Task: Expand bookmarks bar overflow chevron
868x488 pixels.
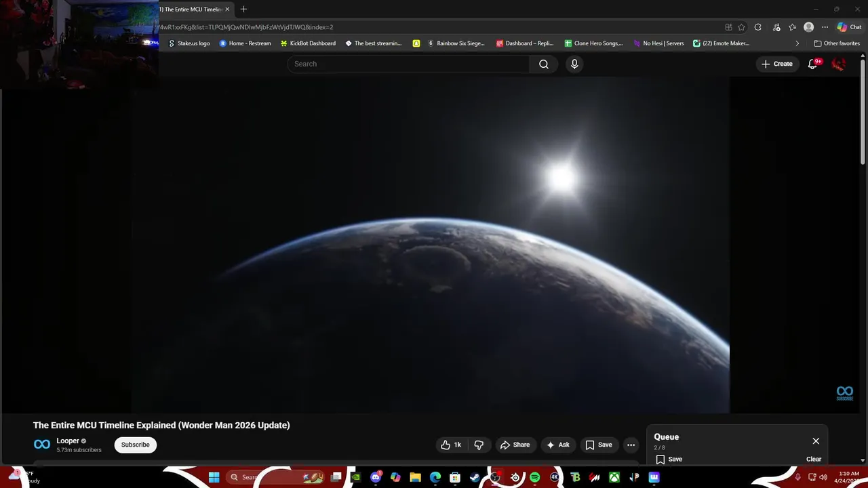Action: pos(797,43)
